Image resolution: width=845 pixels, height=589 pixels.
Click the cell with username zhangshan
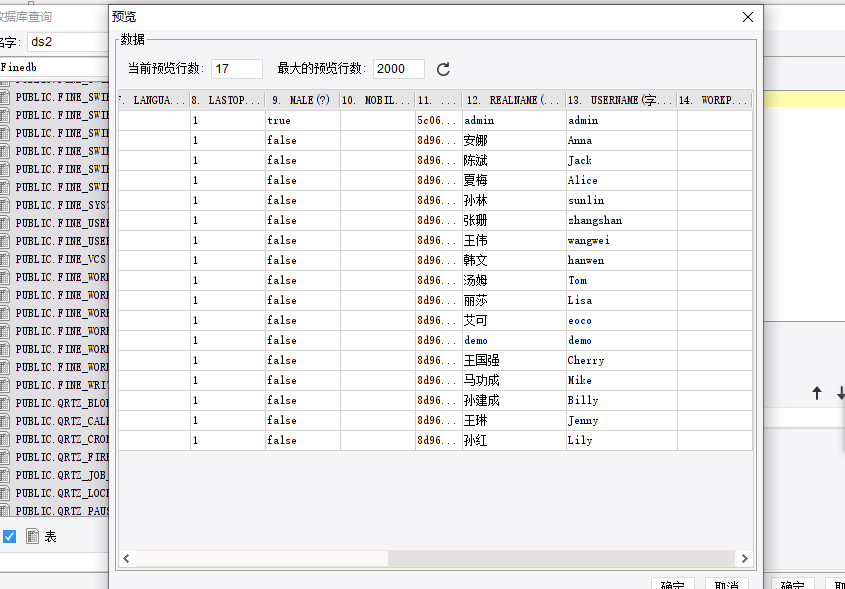click(x=621, y=220)
